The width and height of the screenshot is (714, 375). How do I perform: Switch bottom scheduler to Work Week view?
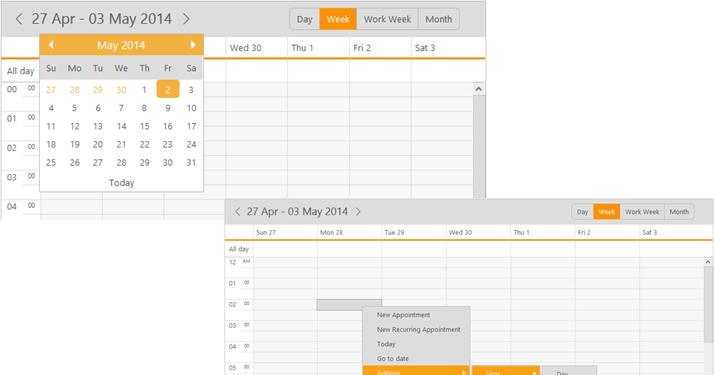642,212
